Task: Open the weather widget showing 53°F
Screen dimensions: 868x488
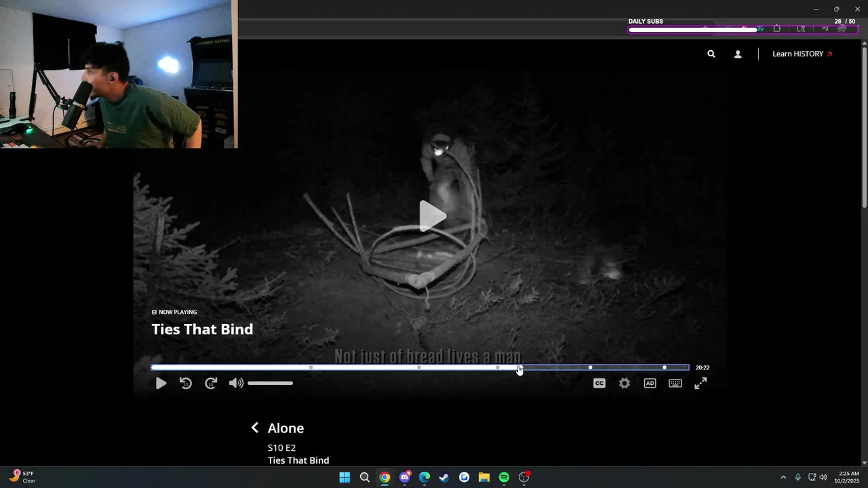Action: click(x=22, y=477)
